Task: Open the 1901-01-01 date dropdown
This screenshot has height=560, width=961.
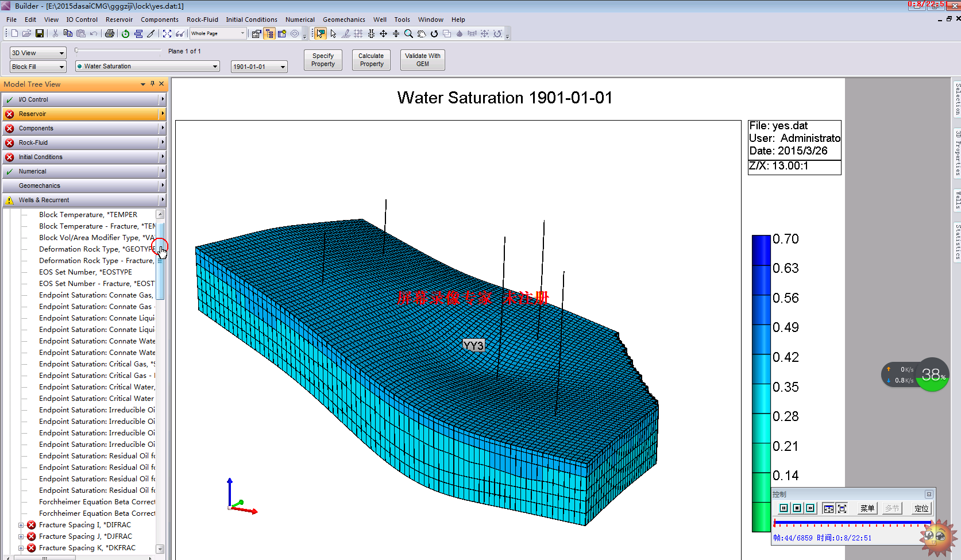Action: (259, 67)
